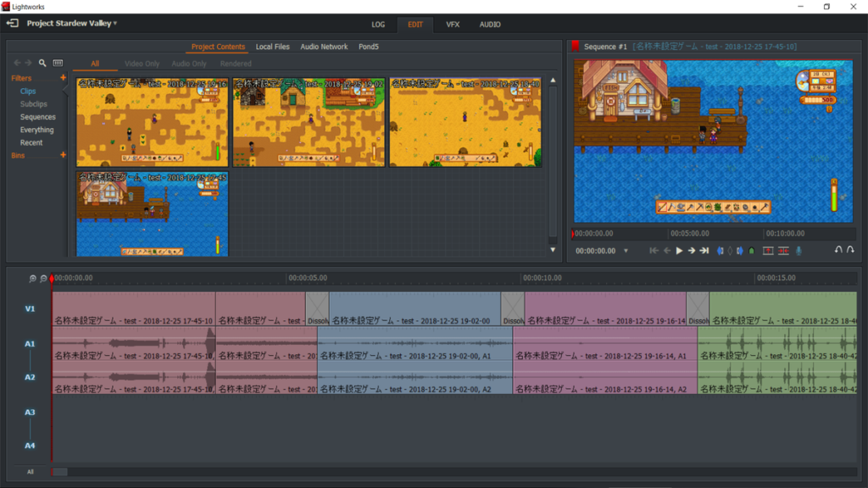The image size is (868, 488).
Task: Filter to Video Only clips
Action: [x=142, y=64]
